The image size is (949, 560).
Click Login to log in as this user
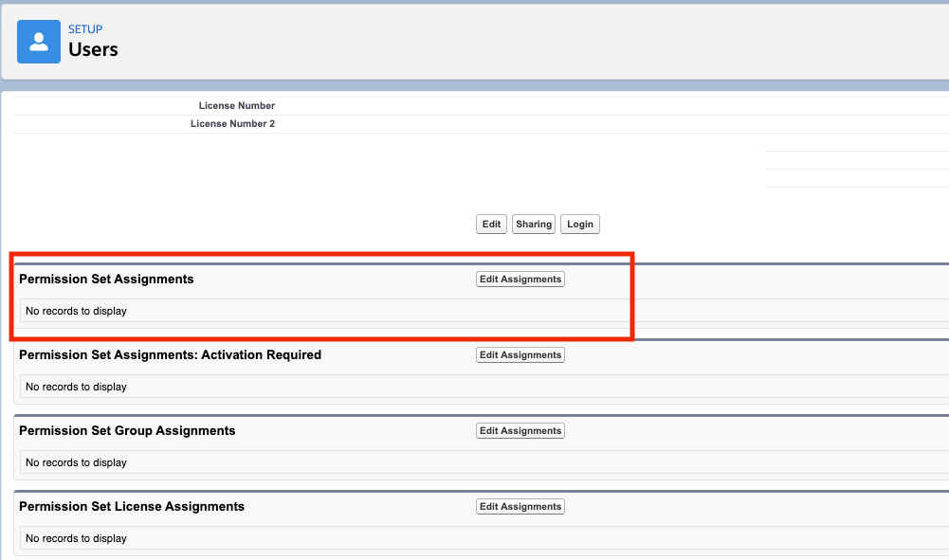click(579, 224)
